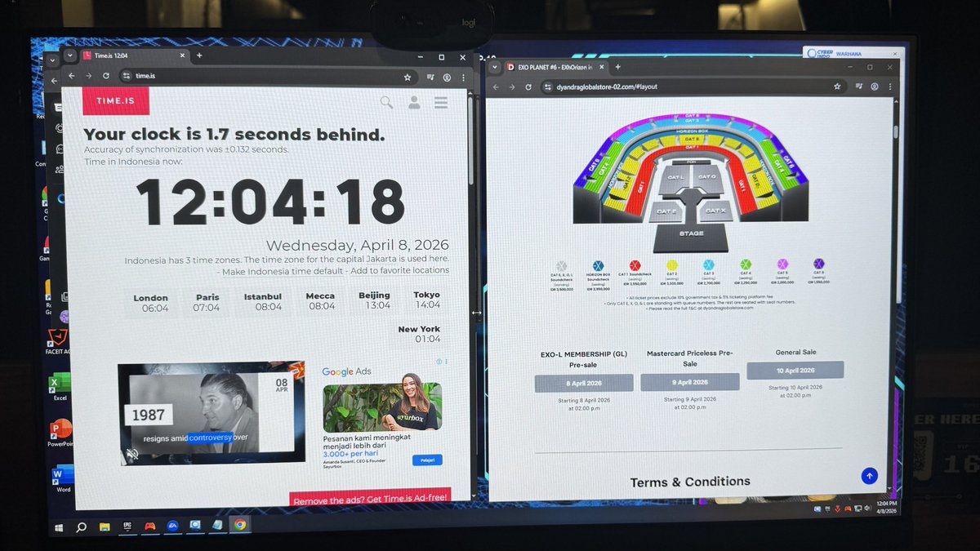The width and height of the screenshot is (980, 551).
Task: Open the Time.is search magnifier icon
Action: [386, 102]
